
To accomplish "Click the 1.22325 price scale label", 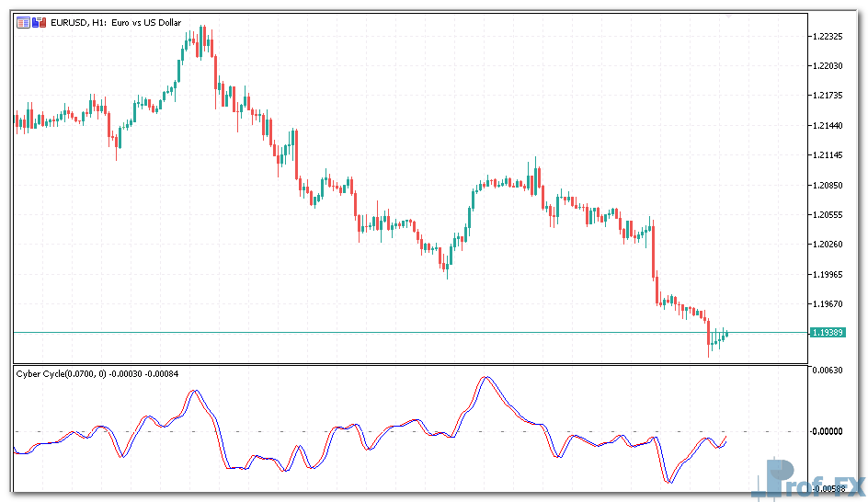I will pyautogui.click(x=829, y=37).
